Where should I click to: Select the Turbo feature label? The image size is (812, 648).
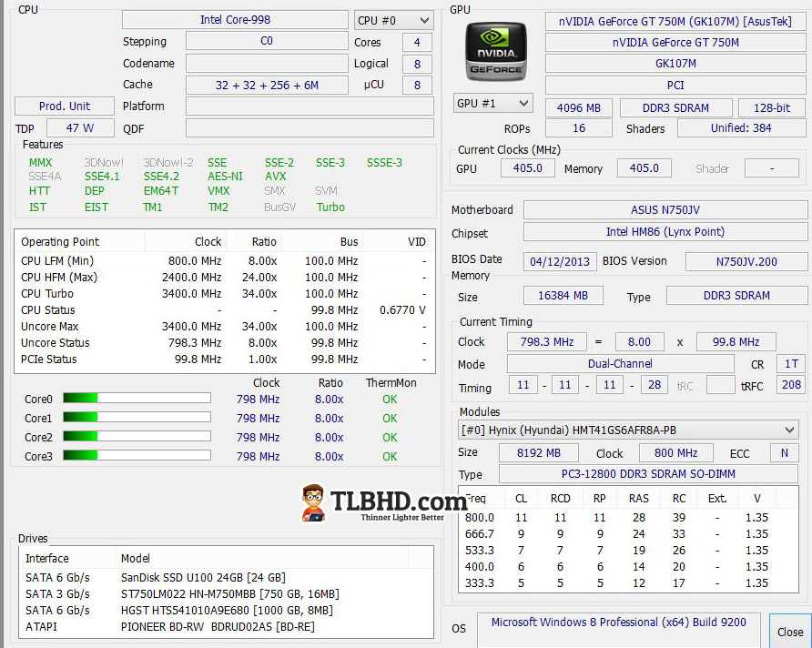coord(330,207)
